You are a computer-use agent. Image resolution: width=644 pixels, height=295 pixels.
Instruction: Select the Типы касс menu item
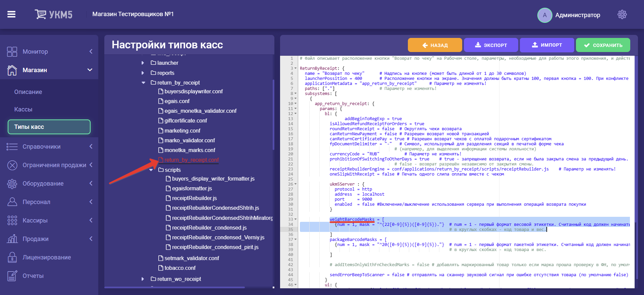[x=49, y=127]
